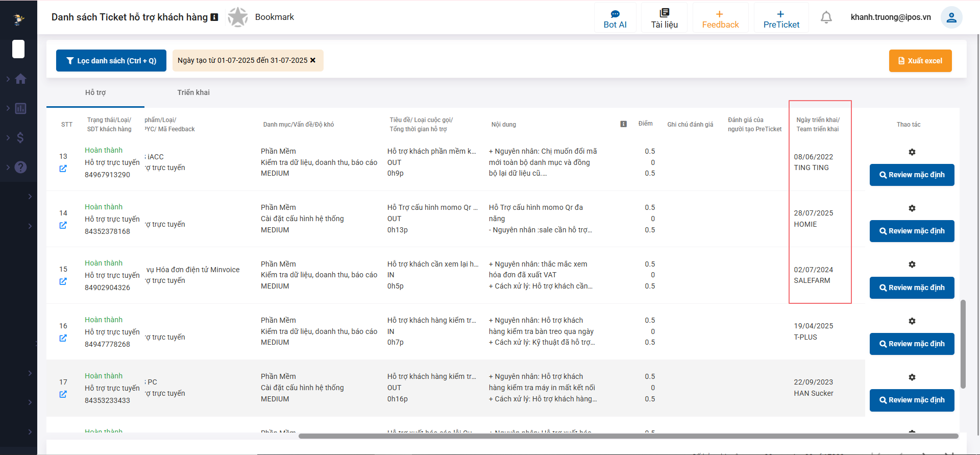Click the white square sidebar toggle
The width and height of the screenshot is (980, 455).
coord(18,49)
